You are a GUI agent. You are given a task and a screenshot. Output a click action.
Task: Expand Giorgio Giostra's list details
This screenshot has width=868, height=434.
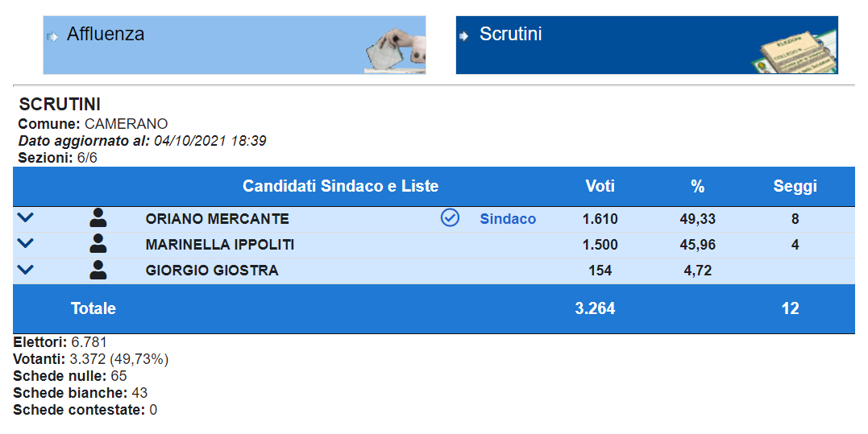[25, 270]
